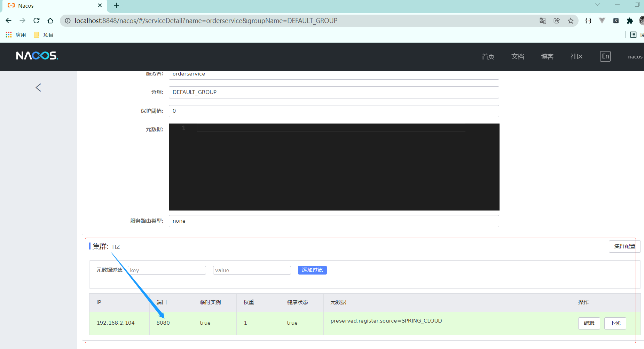Click the preserved.register.source=SPRING_CLOUD metadata text
644x349 pixels.
pos(386,321)
